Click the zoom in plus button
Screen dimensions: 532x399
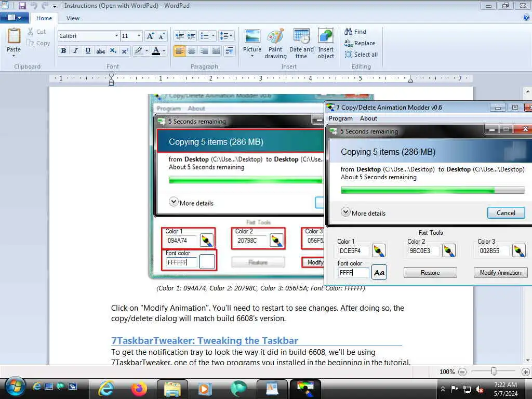(x=526, y=372)
